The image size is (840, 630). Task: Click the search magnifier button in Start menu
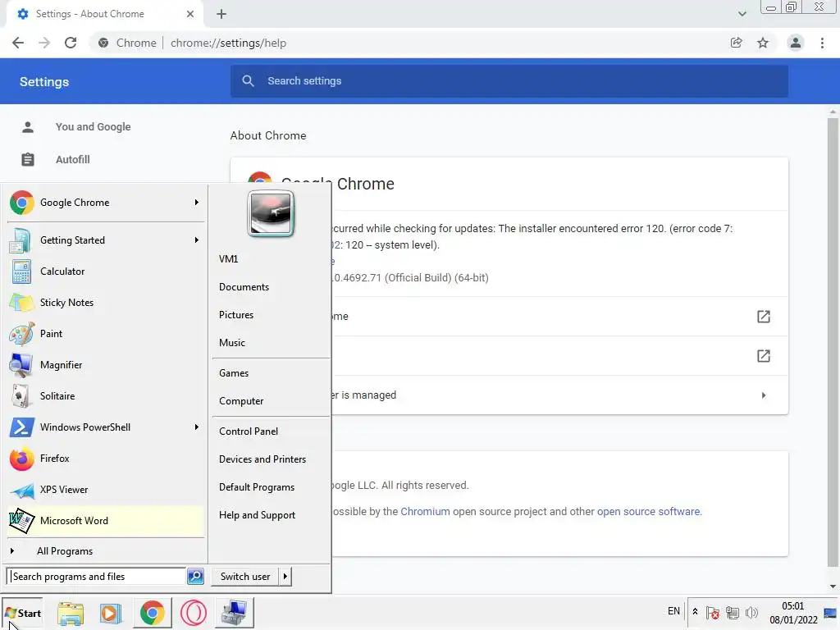[x=195, y=577]
